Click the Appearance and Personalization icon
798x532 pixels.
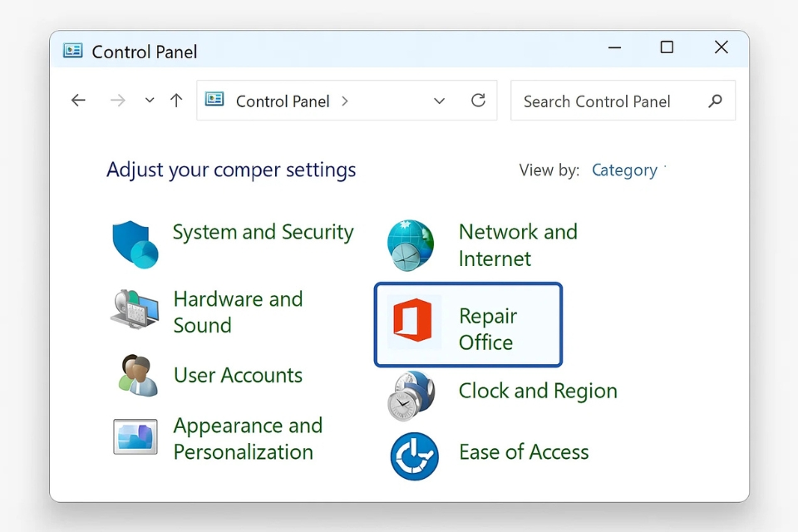(135, 437)
